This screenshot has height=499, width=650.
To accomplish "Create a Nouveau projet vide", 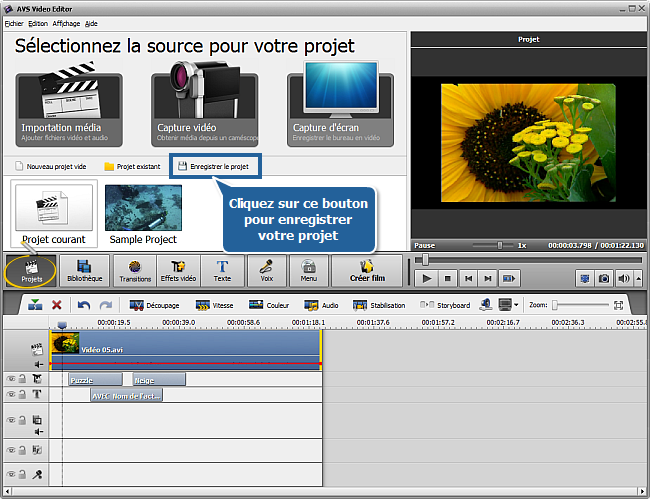I will point(51,167).
